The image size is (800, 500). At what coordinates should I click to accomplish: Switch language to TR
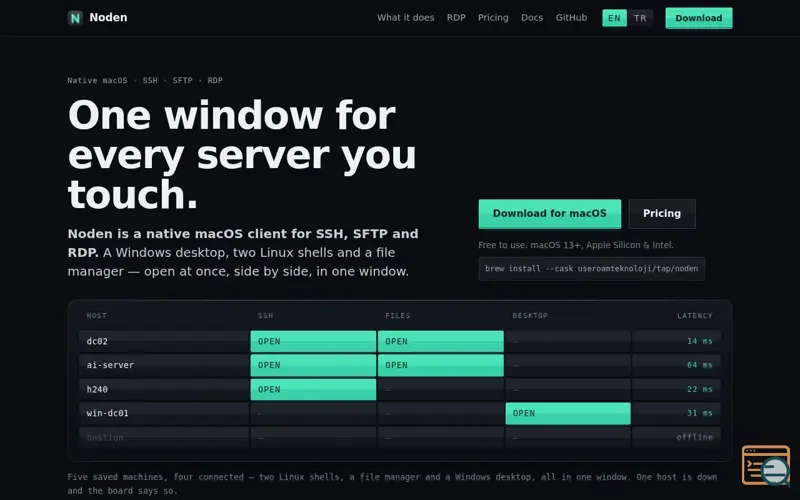pyautogui.click(x=640, y=18)
